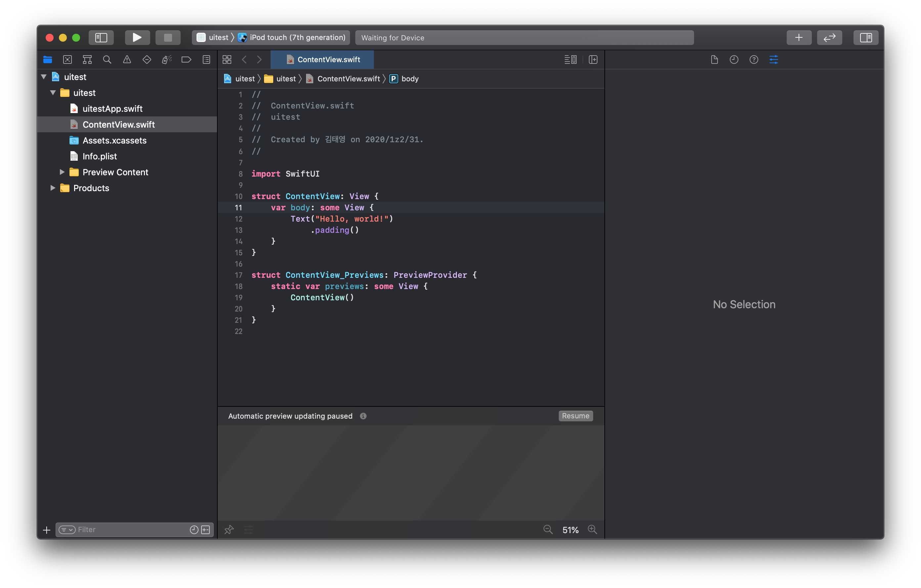
Task: Open the Source Control navigator icon
Action: click(x=67, y=60)
